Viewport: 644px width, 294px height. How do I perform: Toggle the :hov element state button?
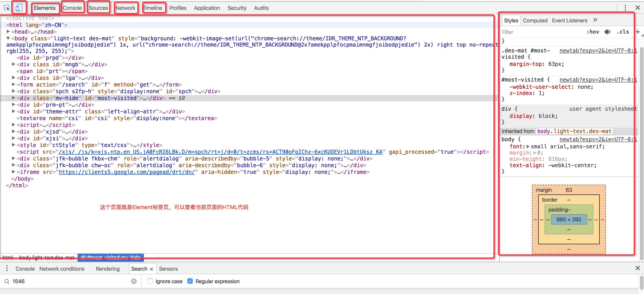pyautogui.click(x=593, y=32)
